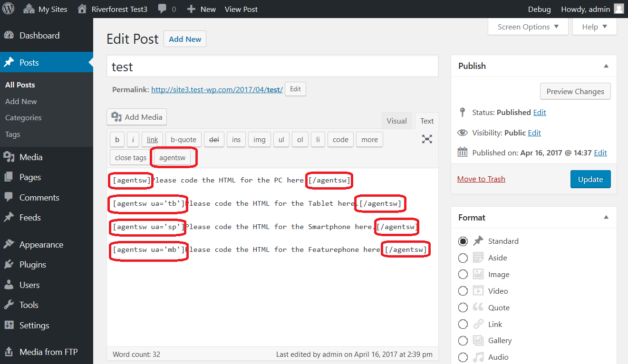Open the post permalink URL

217,89
